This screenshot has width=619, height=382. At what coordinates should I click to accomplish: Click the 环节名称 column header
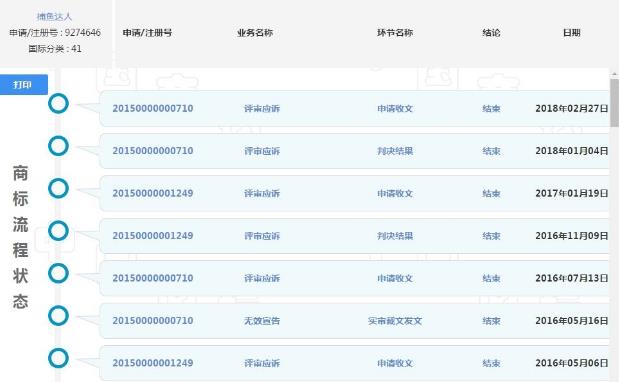pyautogui.click(x=395, y=33)
